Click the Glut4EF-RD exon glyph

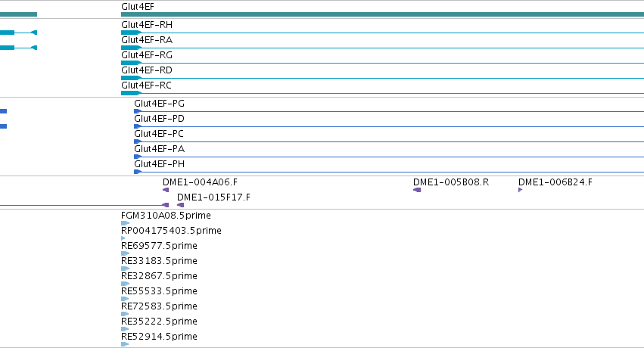coord(131,78)
